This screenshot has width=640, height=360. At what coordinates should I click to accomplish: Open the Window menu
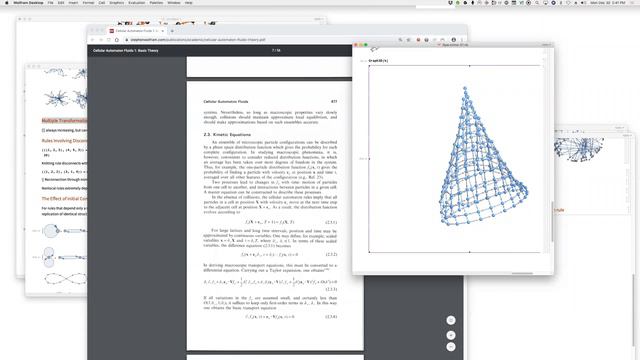(x=174, y=2)
